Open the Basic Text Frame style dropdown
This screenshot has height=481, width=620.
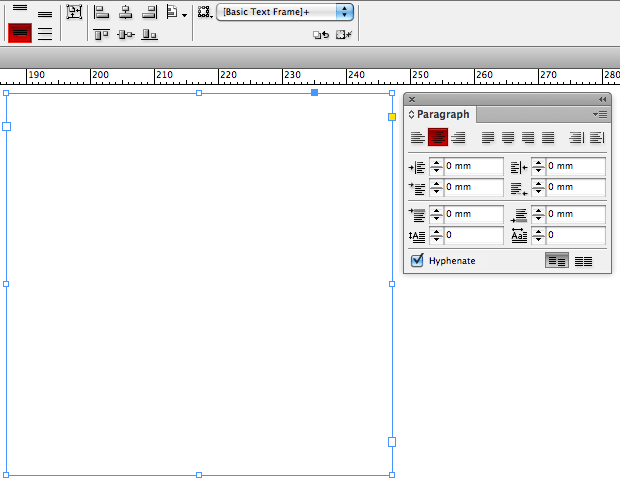[345, 12]
